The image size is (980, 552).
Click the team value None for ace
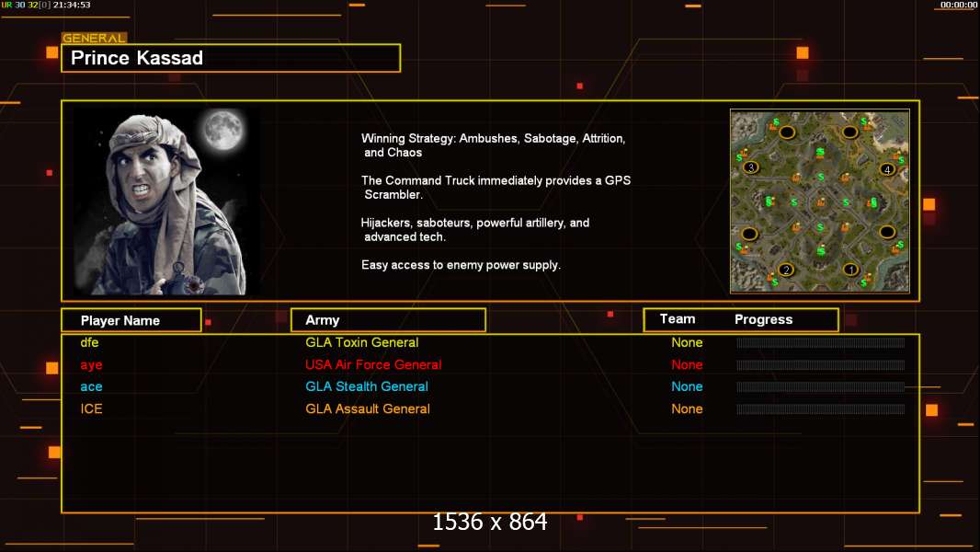687,386
